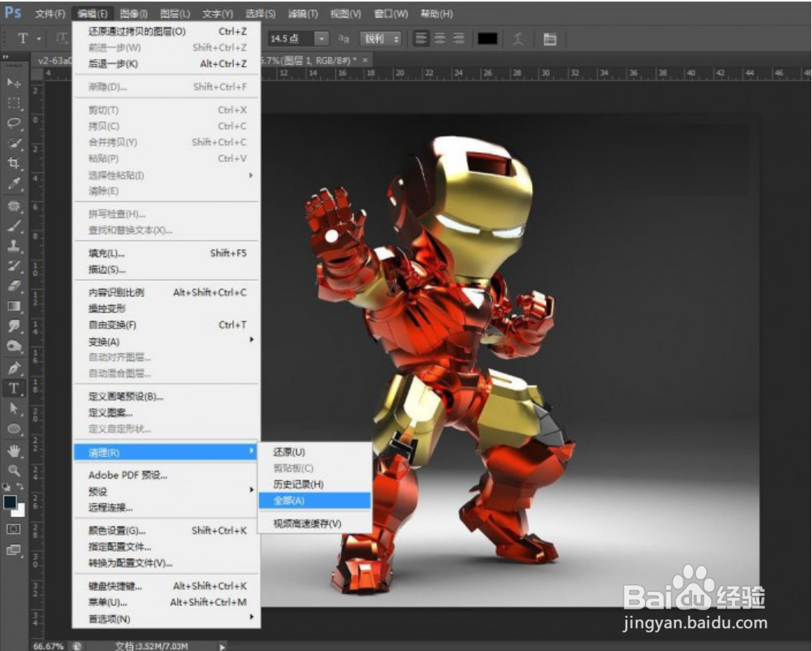The height and width of the screenshot is (651, 812).
Task: Select the Eraser tool
Action: [x=14, y=286]
